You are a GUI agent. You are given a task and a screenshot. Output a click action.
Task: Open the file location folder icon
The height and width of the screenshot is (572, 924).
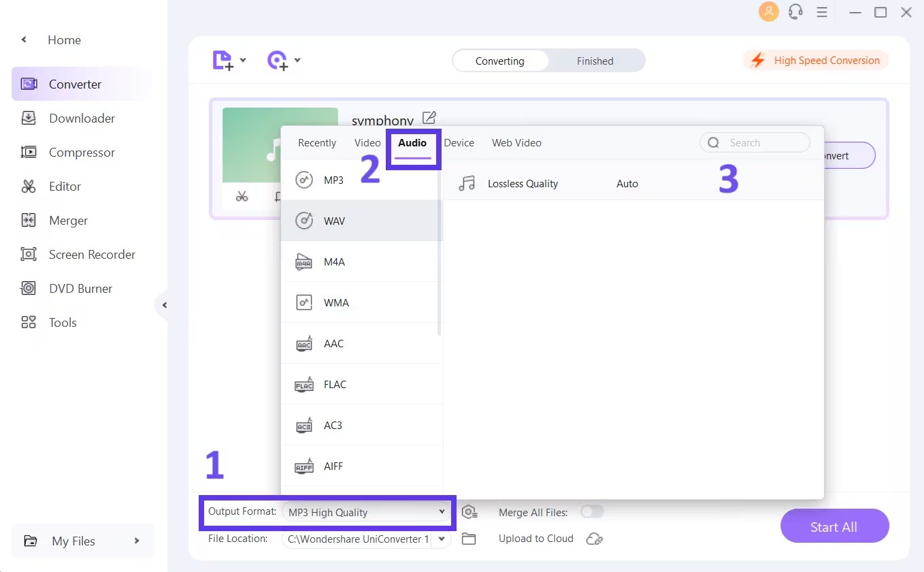pyautogui.click(x=468, y=539)
